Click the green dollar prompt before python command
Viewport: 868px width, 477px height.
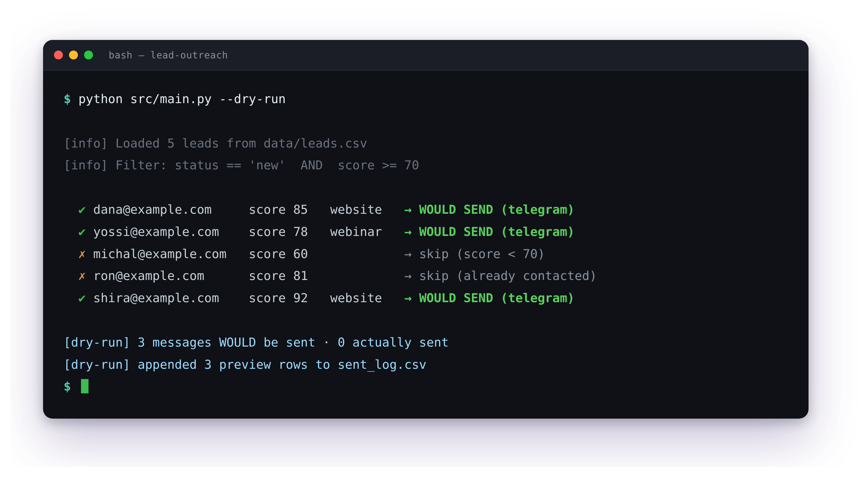pyautogui.click(x=67, y=99)
